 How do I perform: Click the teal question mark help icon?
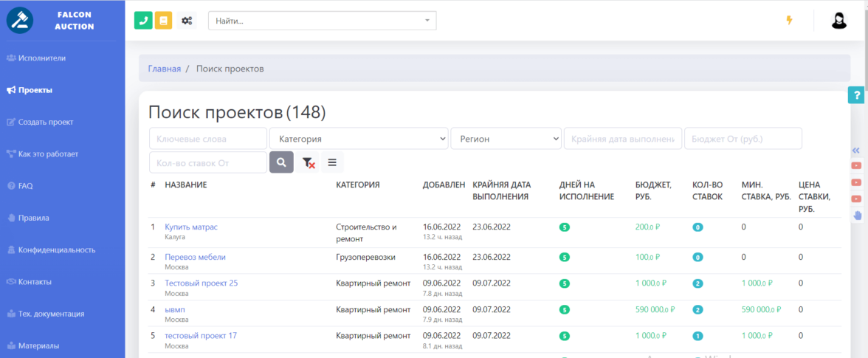[856, 96]
